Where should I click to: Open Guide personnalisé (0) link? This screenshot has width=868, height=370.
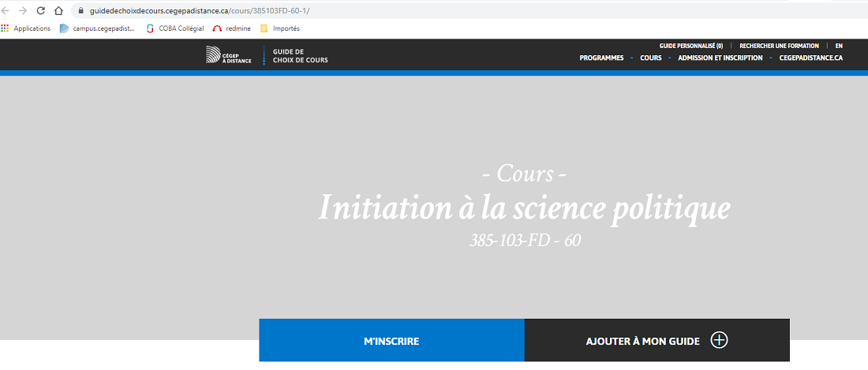pyautogui.click(x=690, y=46)
